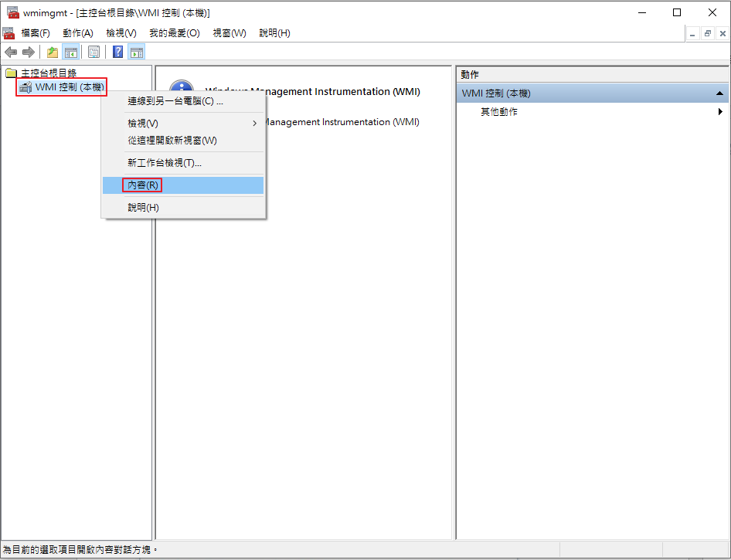The width and height of the screenshot is (731, 560).
Task: Open Help via the blue question-mark icon
Action: pos(117,52)
